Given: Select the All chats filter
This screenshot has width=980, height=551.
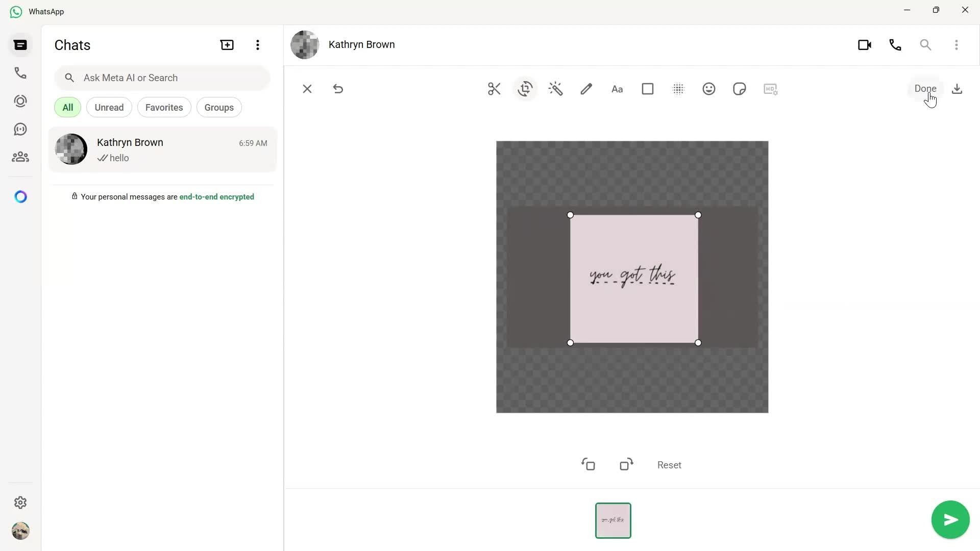Looking at the screenshot, I should click(67, 107).
